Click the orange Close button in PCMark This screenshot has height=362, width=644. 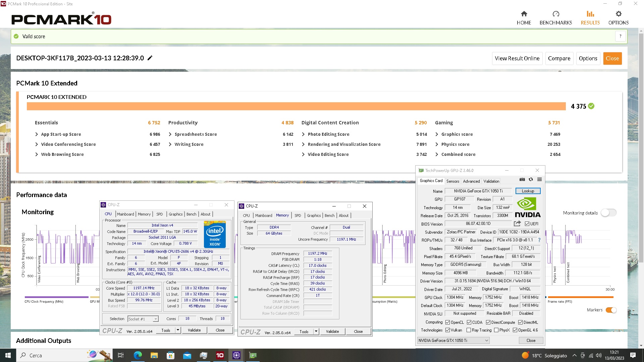click(612, 58)
